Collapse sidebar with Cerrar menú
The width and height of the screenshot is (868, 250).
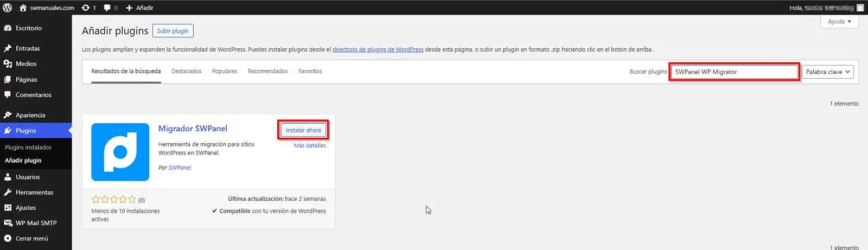click(x=36, y=239)
